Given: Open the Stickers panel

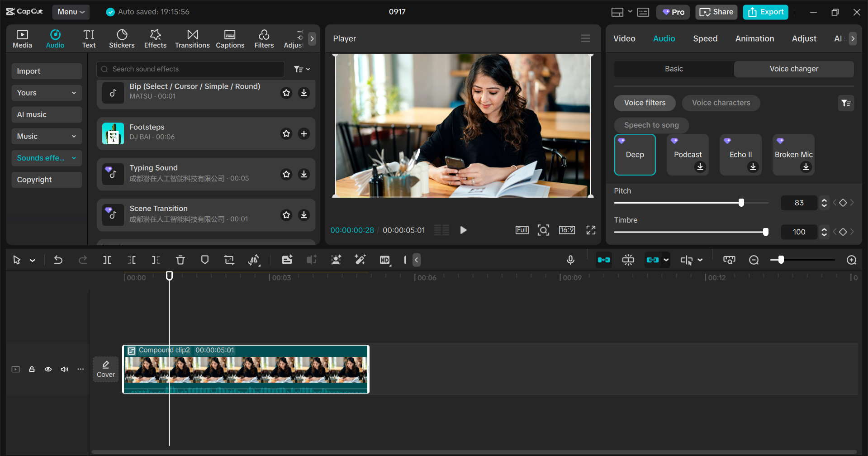Looking at the screenshot, I should click(122, 38).
